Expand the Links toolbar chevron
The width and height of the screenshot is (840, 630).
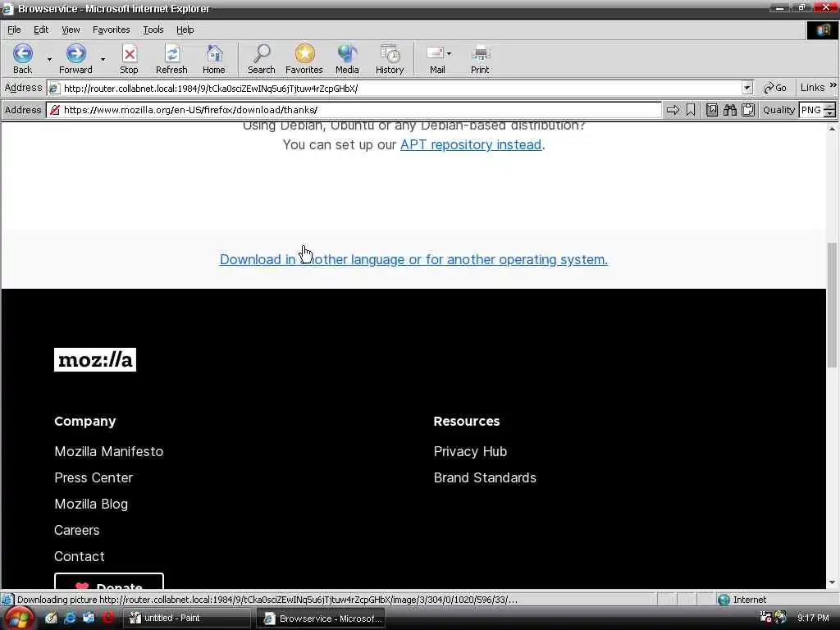pyautogui.click(x=833, y=85)
